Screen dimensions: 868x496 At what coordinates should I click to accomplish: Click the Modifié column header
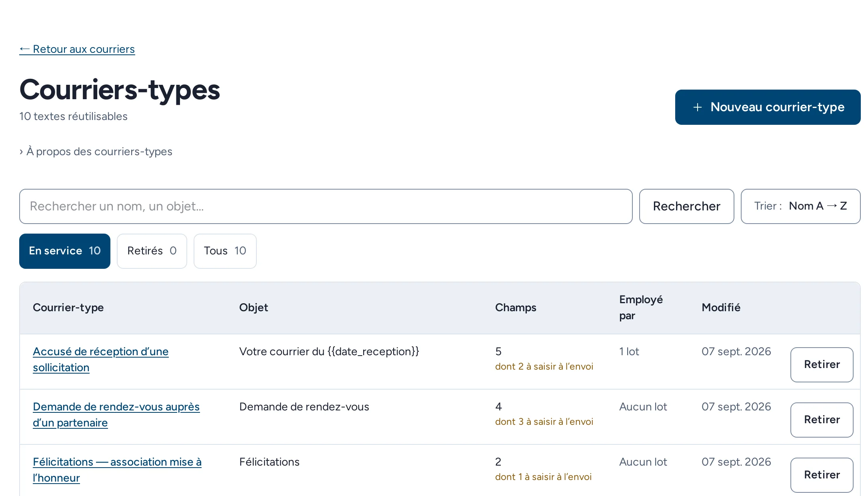click(x=721, y=308)
